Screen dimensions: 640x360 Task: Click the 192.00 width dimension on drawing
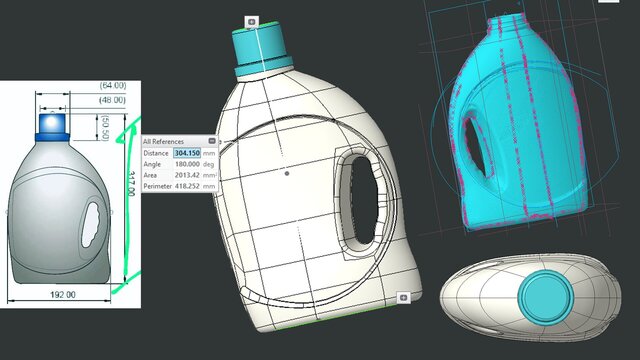[63, 294]
